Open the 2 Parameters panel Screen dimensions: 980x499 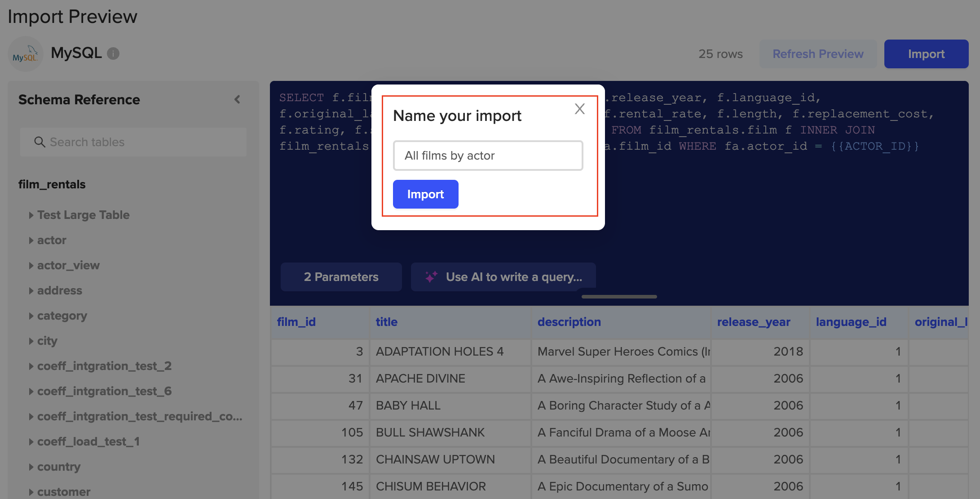point(341,277)
